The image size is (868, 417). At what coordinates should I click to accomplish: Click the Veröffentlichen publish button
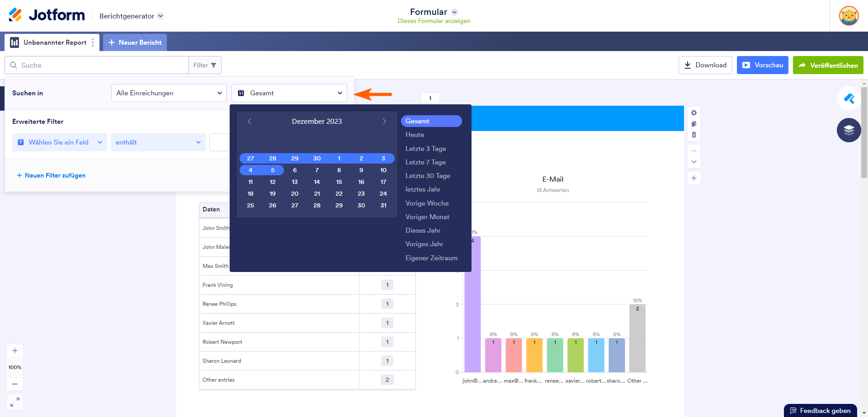(x=828, y=65)
